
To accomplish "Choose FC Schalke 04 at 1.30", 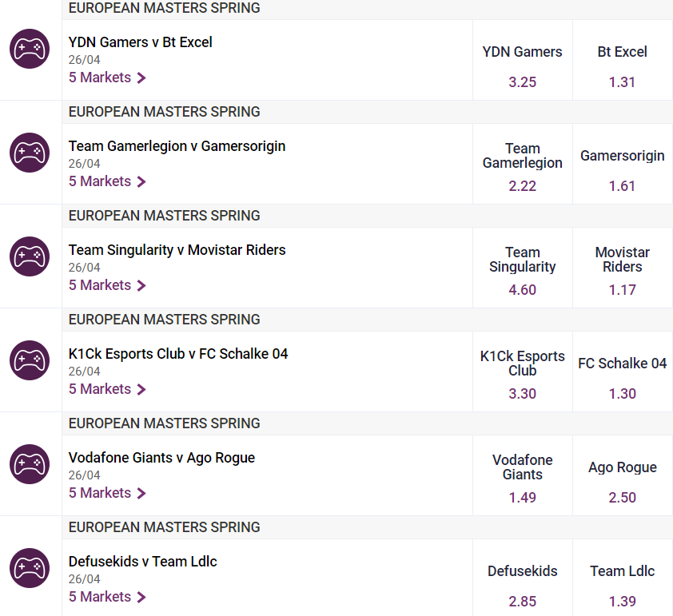I will click(623, 372).
